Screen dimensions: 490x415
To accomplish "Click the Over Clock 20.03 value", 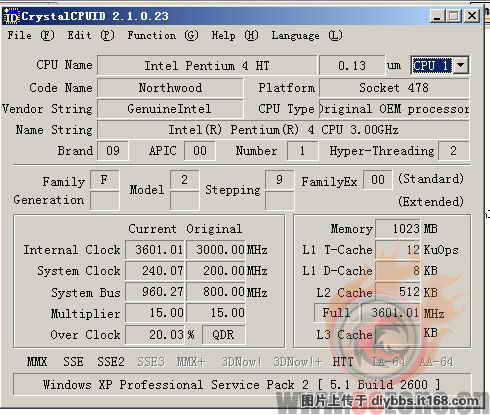I will 155,334.
